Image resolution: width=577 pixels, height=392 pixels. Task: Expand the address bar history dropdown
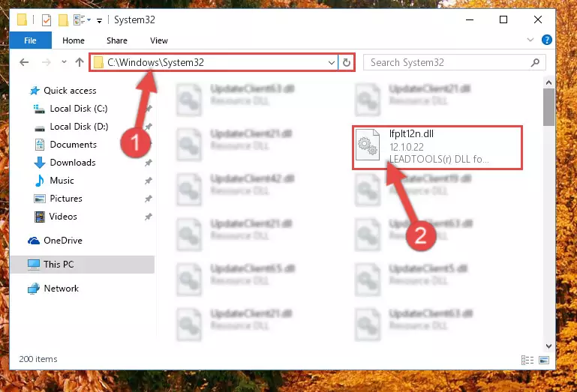(x=331, y=62)
